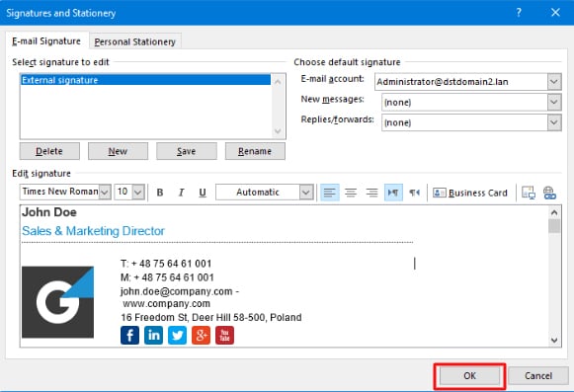Select External signature in the list
The width and height of the screenshot is (574, 392).
point(145,80)
